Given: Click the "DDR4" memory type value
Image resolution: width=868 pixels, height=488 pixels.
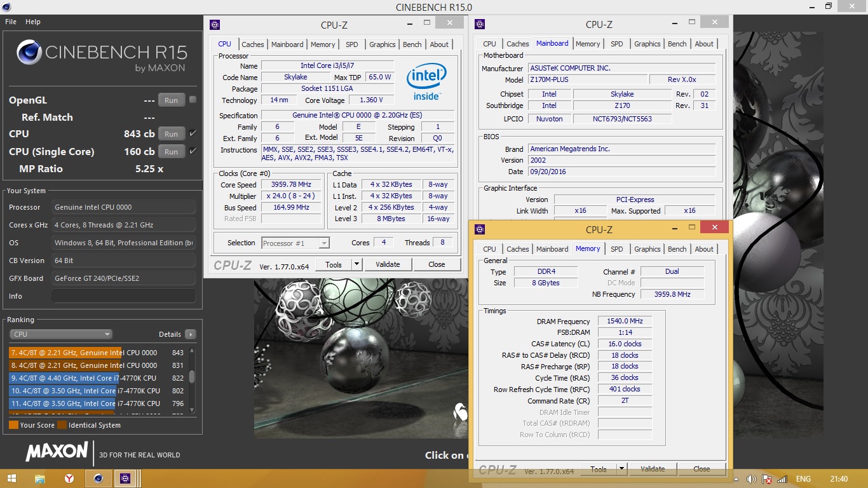Looking at the screenshot, I should pos(546,272).
